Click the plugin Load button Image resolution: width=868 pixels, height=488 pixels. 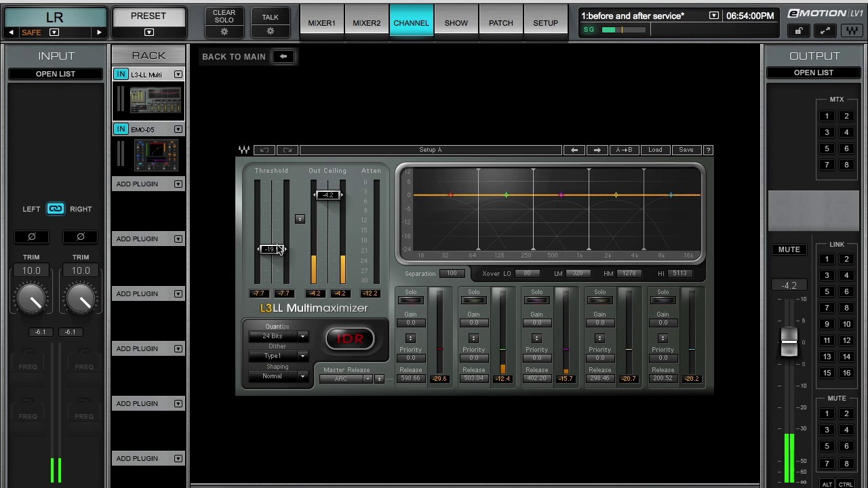click(x=655, y=150)
